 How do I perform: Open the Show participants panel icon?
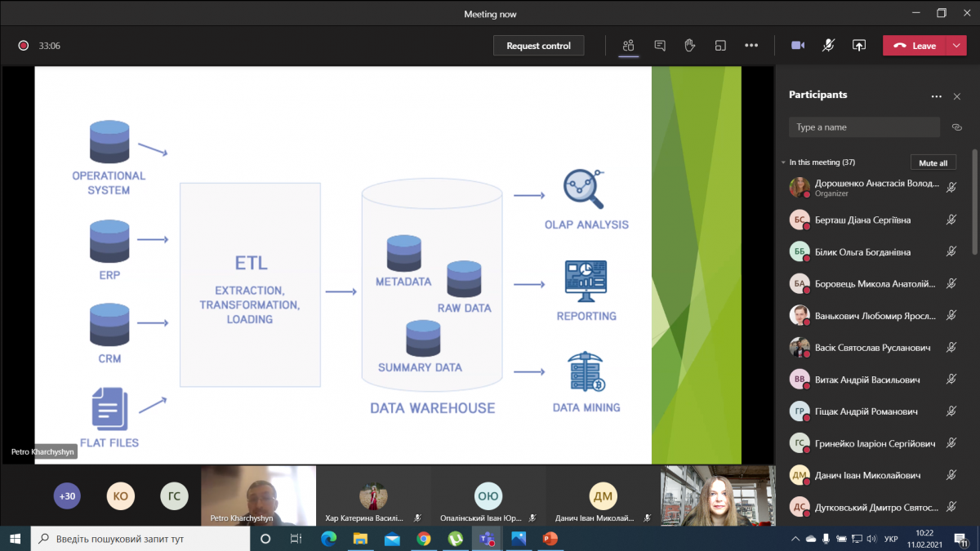pyautogui.click(x=628, y=46)
